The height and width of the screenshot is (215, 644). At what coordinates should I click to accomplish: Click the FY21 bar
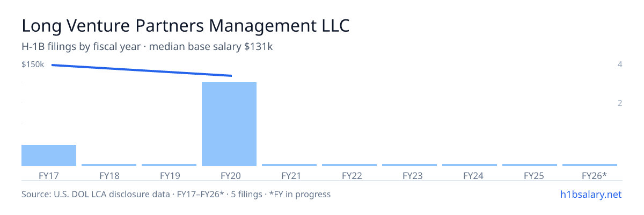click(x=289, y=165)
